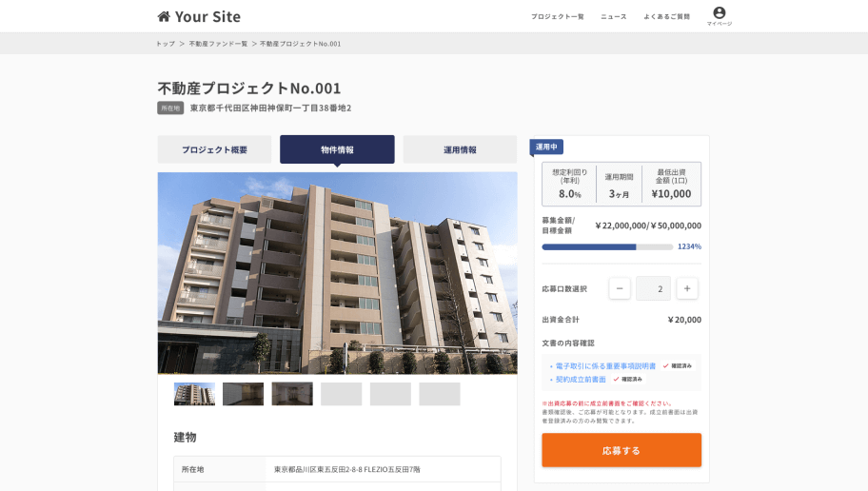The width and height of the screenshot is (868, 491).
Task: Select the first building exterior thumbnail
Action: (x=194, y=394)
